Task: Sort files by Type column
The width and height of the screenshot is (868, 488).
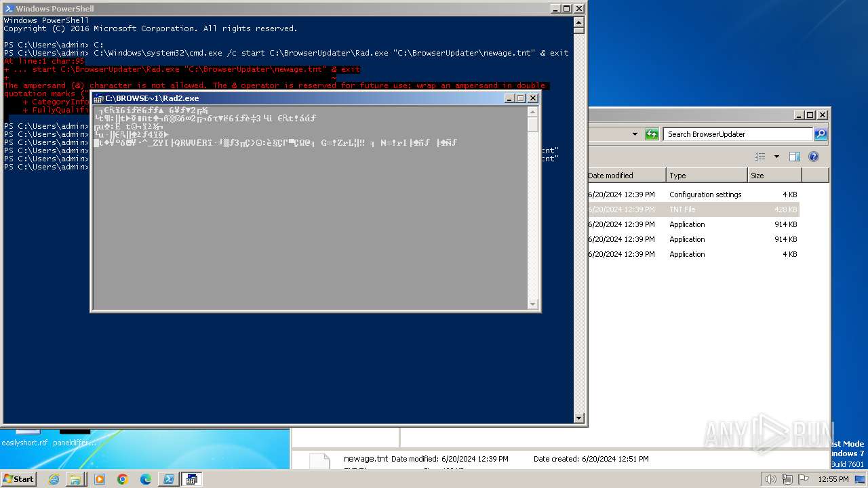Action: 707,176
